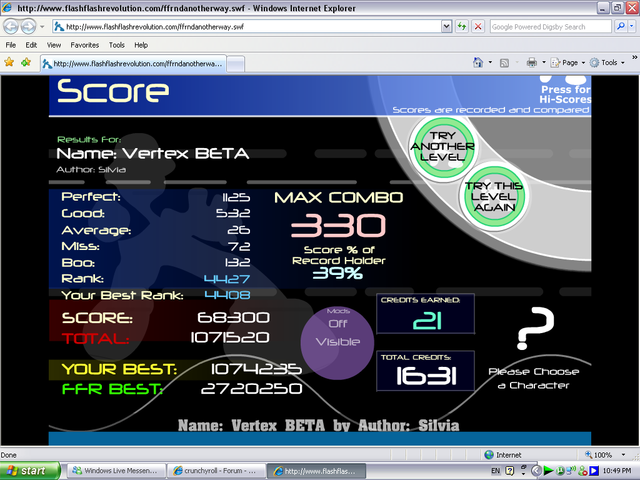This screenshot has height=480, width=640.
Task: Open the Favorites menu
Action: [84, 45]
